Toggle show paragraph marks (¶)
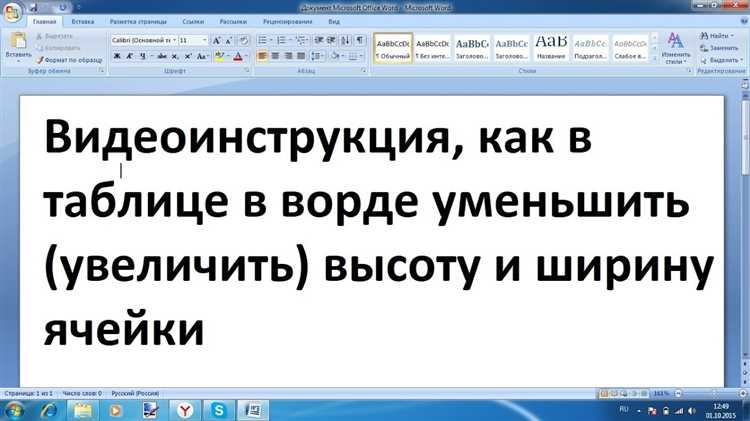Viewport: 750px width, 421px height. (360, 40)
